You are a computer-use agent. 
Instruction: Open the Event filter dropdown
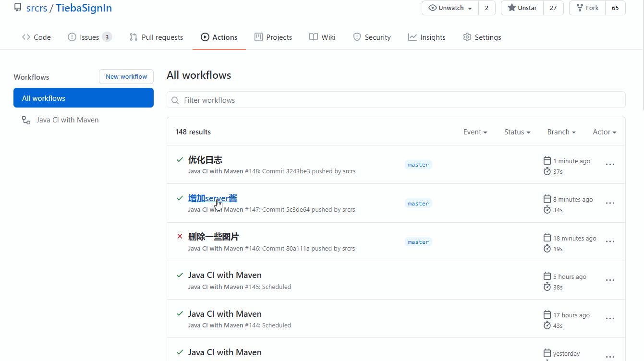coord(475,132)
